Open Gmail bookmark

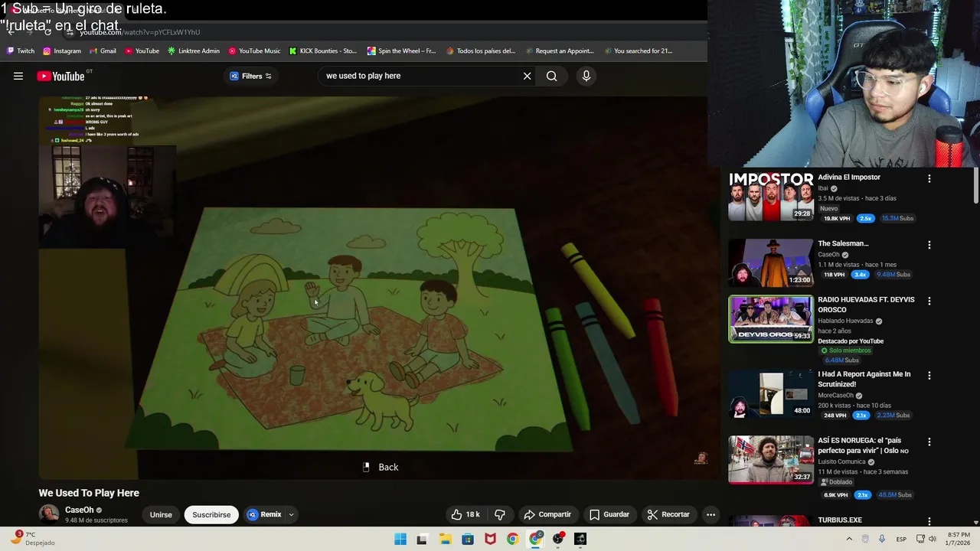[x=103, y=51]
